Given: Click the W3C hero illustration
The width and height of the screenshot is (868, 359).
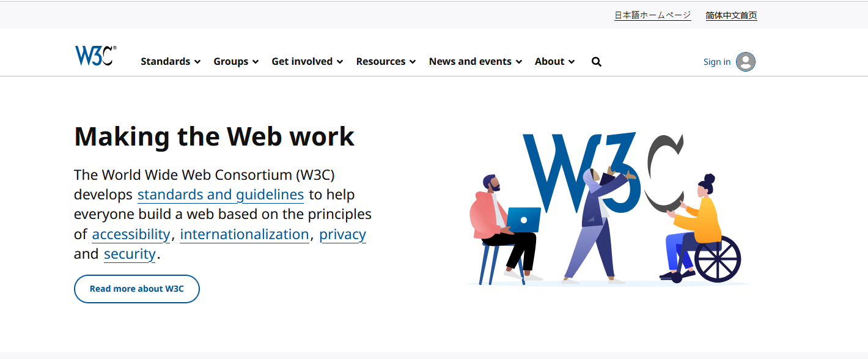Looking at the screenshot, I should (x=608, y=208).
